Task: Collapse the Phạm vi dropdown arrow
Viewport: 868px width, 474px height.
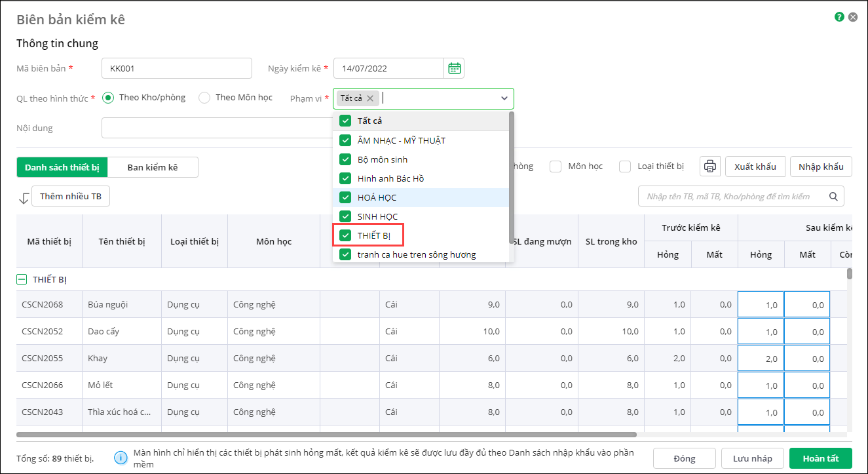Action: [x=504, y=98]
